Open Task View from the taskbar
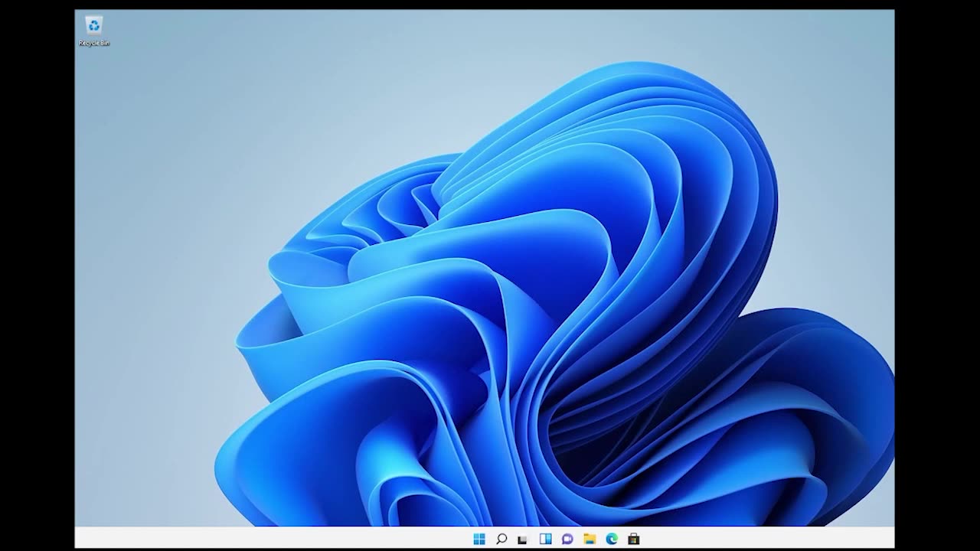The width and height of the screenshot is (980, 551). pyautogui.click(x=523, y=540)
